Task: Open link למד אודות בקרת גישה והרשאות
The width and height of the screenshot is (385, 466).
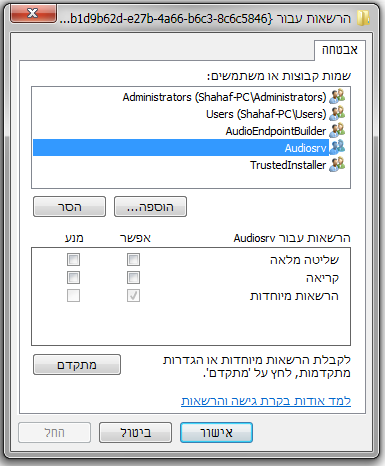Action: [266, 401]
